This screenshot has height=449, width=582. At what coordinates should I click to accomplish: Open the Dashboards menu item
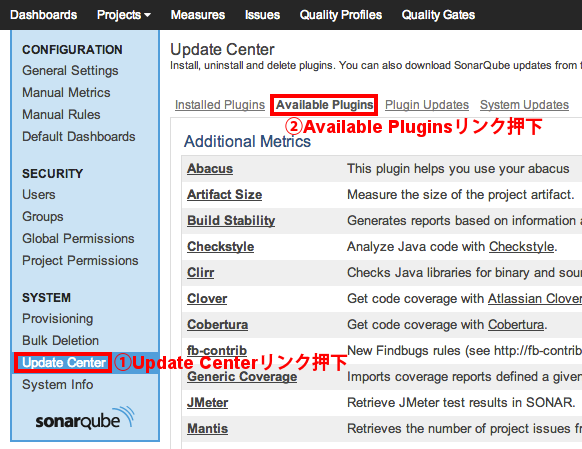coord(43,15)
